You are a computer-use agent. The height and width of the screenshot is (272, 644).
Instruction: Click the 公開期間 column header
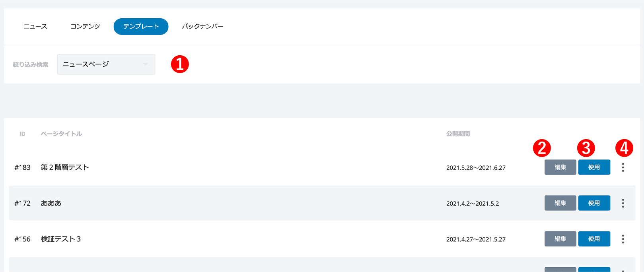(458, 134)
